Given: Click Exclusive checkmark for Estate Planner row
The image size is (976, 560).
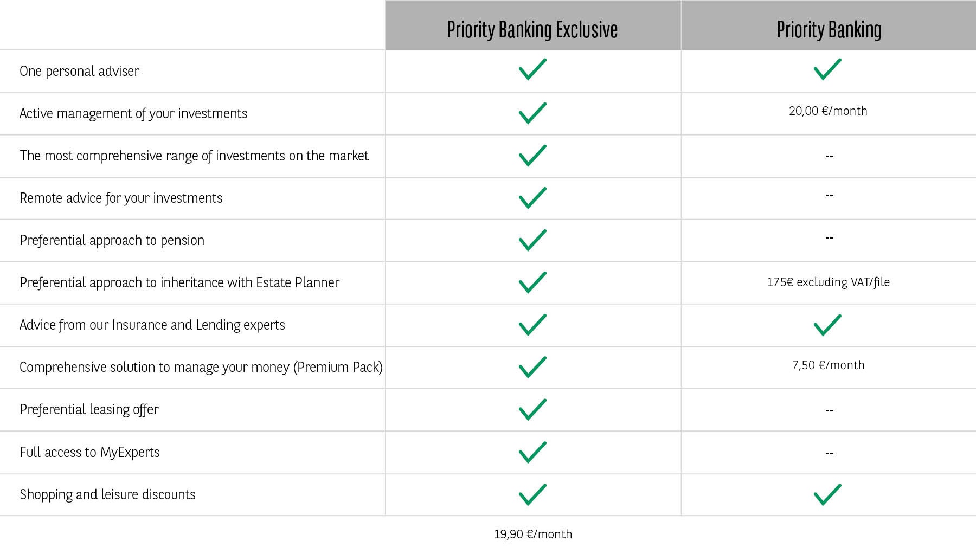Looking at the screenshot, I should tap(532, 282).
